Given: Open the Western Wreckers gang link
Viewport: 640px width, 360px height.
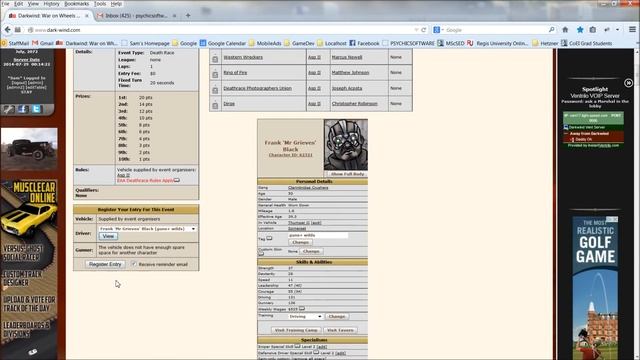Looking at the screenshot, I should [x=243, y=57].
